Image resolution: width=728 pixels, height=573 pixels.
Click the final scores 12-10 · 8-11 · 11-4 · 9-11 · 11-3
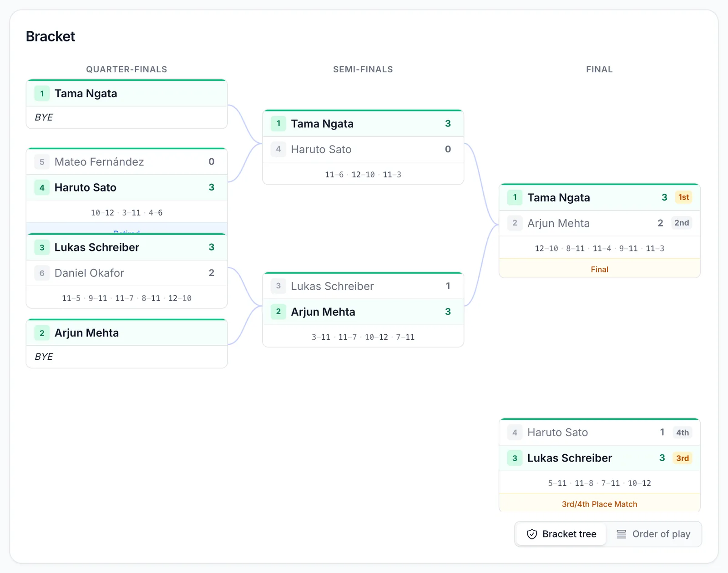coord(600,248)
